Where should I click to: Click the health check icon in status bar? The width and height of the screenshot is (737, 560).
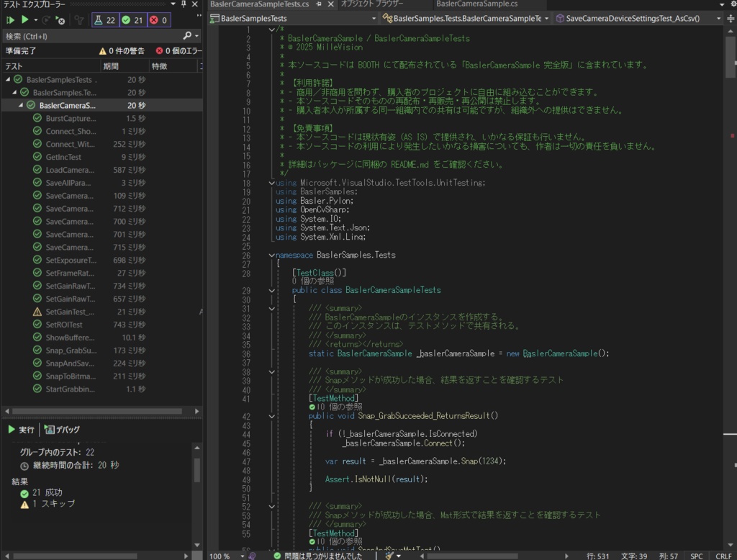pyautogui.click(x=277, y=556)
